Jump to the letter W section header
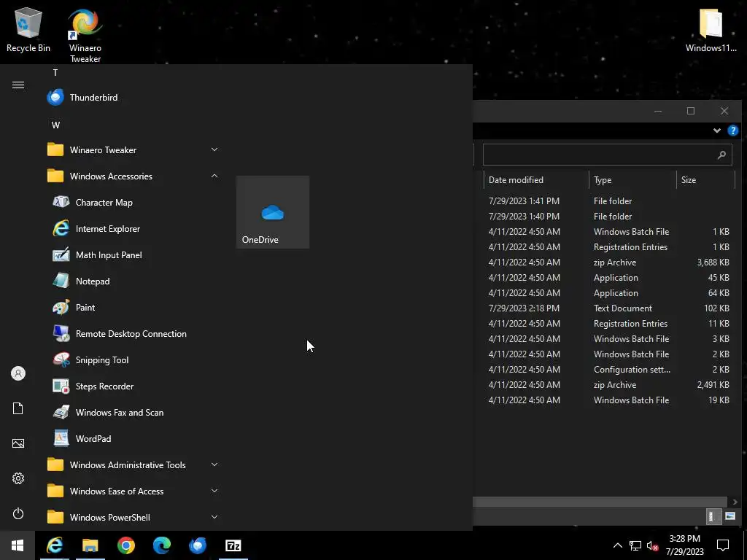747x560 pixels. (x=55, y=125)
